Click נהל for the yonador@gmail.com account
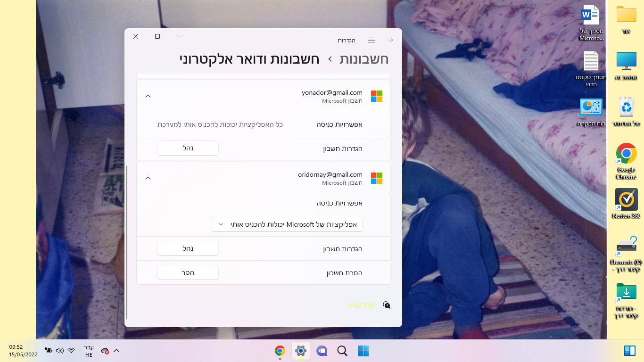The height and width of the screenshot is (362, 644). coord(188,148)
